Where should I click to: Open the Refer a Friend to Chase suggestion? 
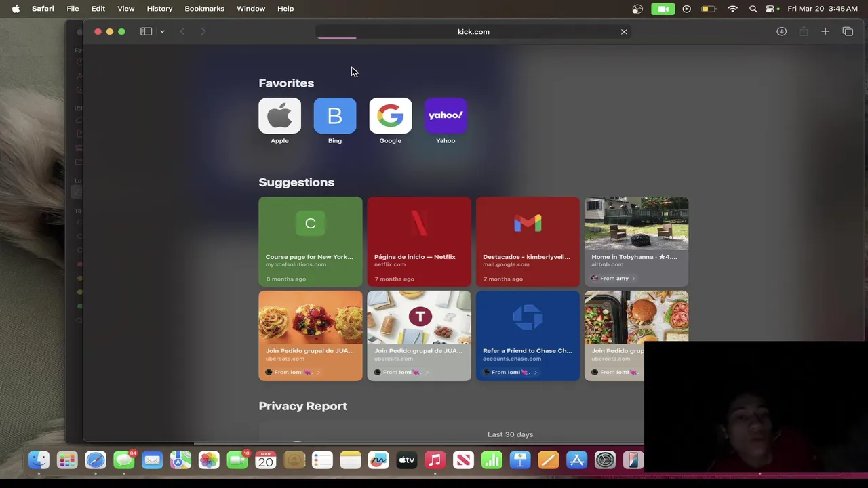pyautogui.click(x=528, y=335)
